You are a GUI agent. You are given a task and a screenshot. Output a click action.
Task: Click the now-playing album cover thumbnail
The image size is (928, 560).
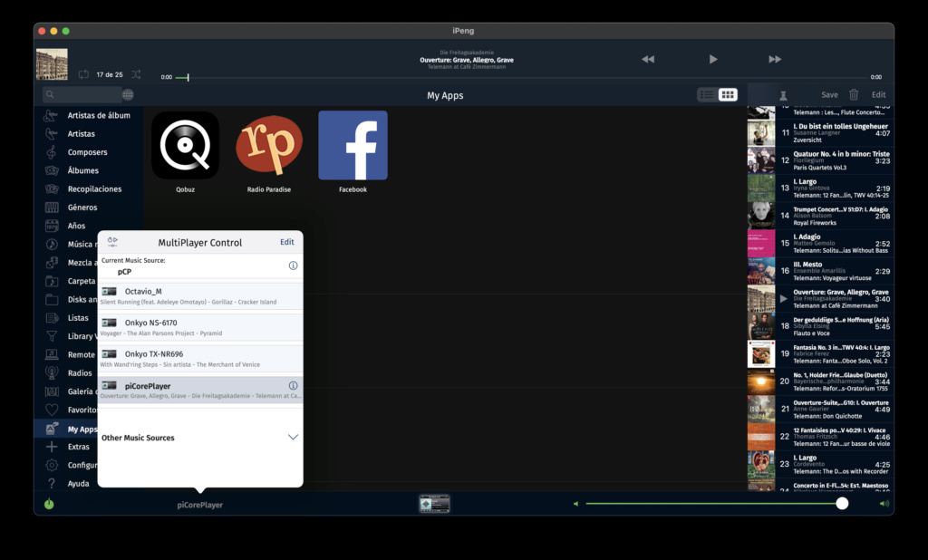[52, 64]
